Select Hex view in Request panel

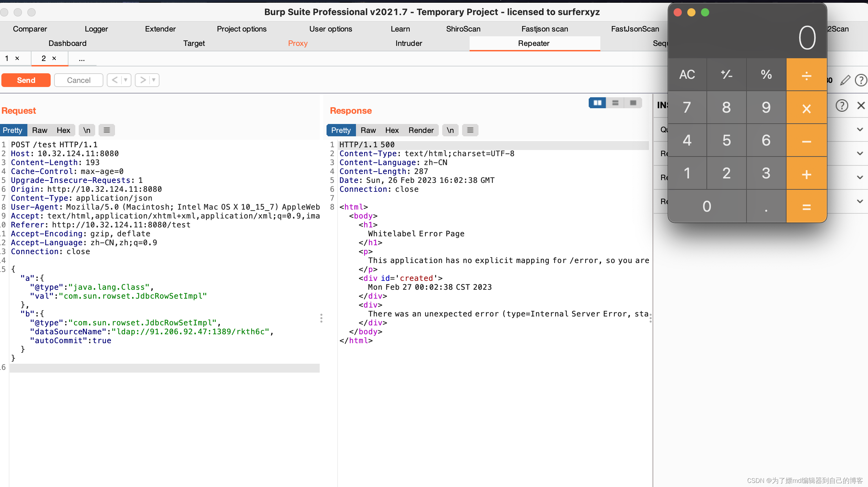[x=63, y=130]
